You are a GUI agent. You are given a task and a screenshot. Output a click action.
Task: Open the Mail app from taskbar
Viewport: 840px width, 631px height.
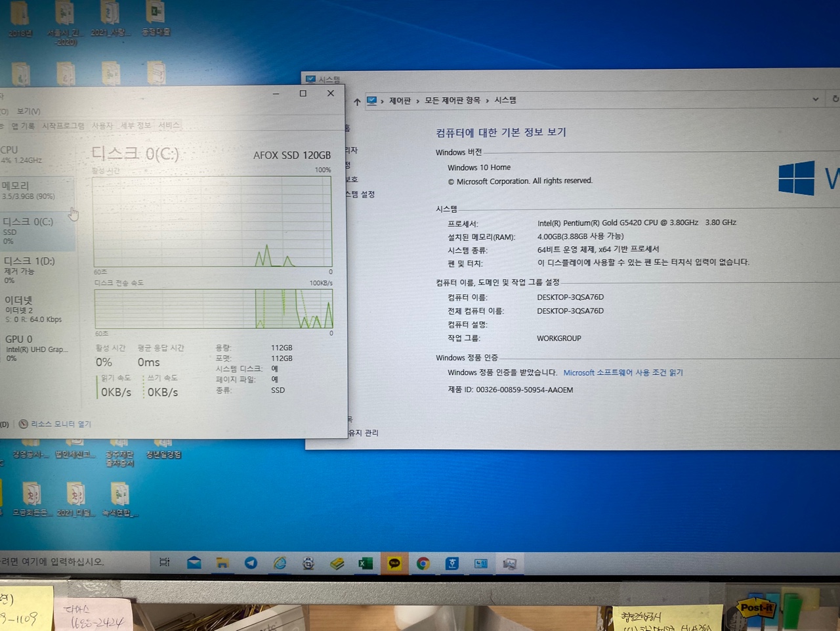coord(194,563)
